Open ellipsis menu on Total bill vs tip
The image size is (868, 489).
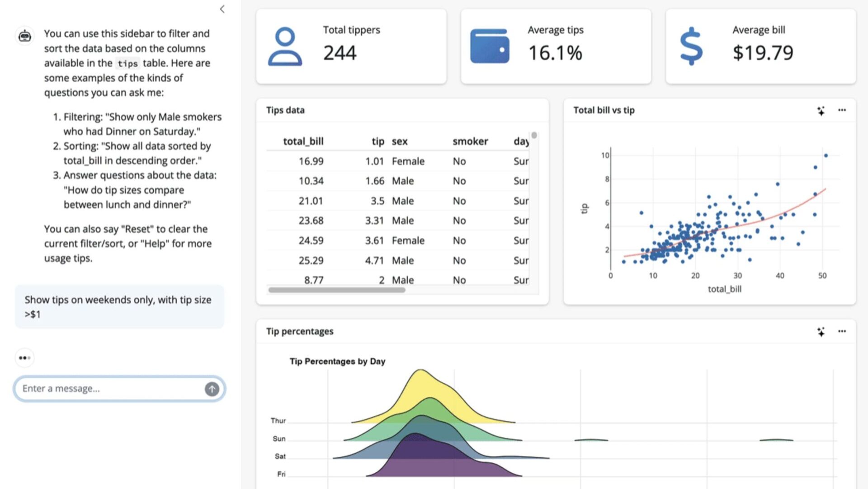(x=842, y=110)
